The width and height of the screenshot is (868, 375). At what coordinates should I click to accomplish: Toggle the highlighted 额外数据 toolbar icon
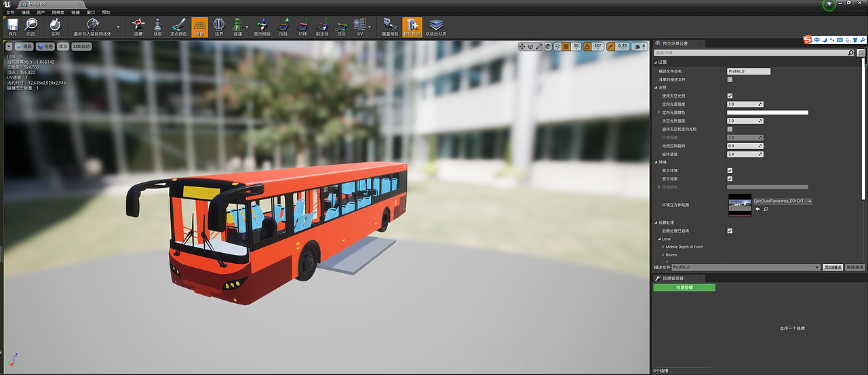412,27
